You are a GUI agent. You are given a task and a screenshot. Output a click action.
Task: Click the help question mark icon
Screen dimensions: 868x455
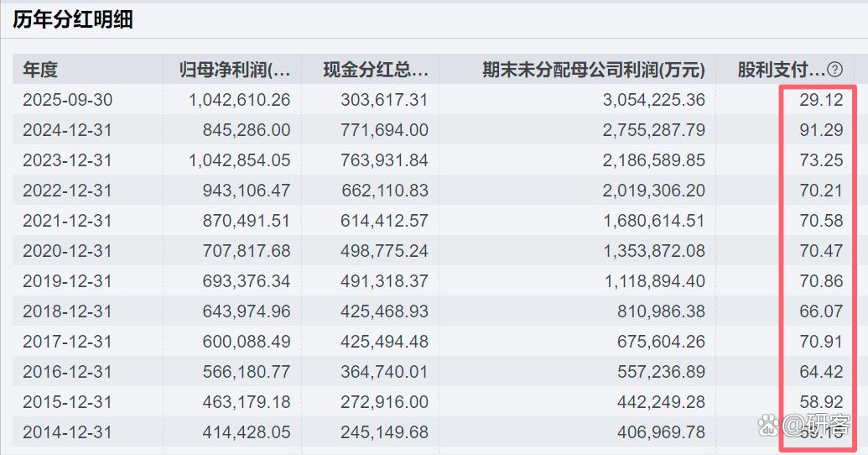point(834,70)
